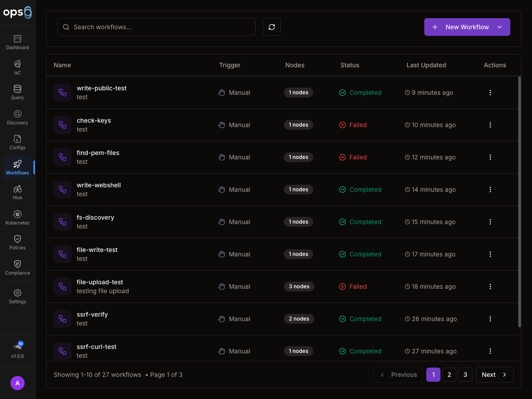Screen dimensions: 532x399
Task: Go to IaC section
Action: pyautogui.click(x=18, y=67)
